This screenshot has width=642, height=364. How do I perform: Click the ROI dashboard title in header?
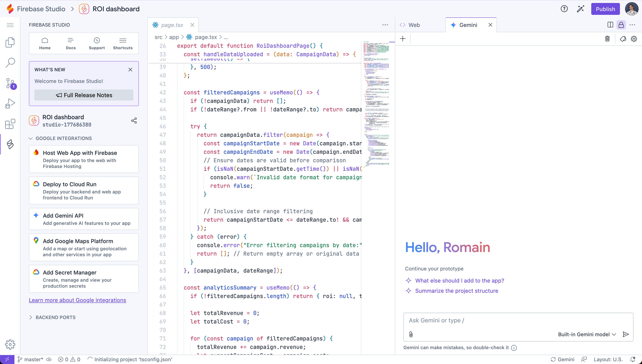click(x=116, y=9)
